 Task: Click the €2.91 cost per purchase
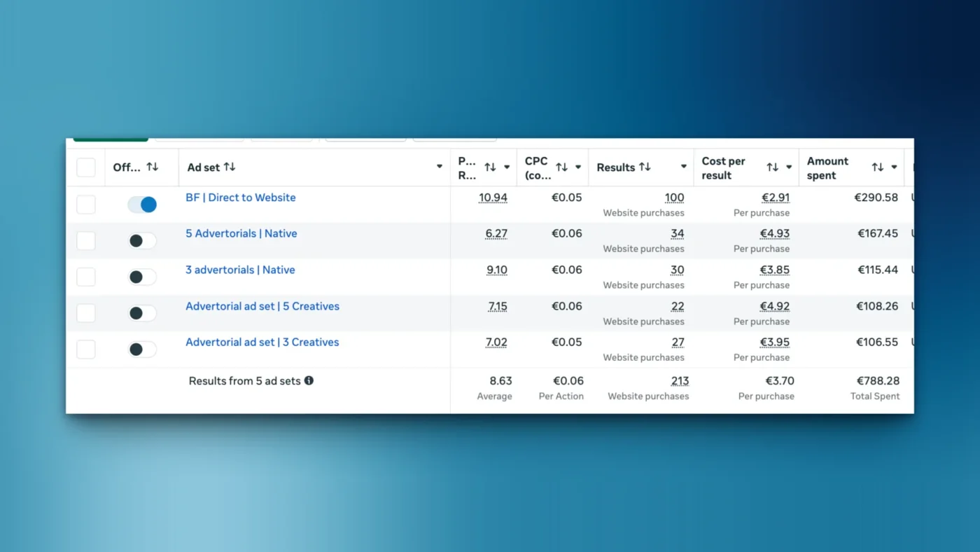(x=775, y=198)
